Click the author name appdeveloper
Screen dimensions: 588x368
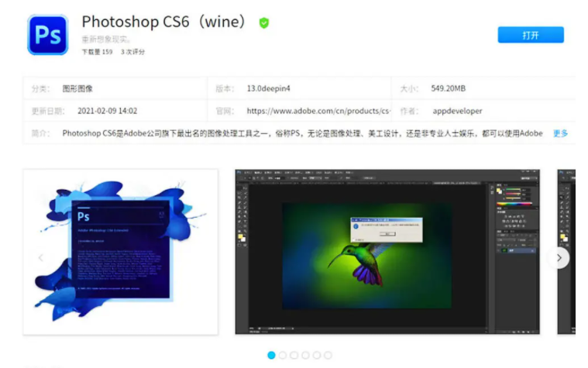pos(458,111)
